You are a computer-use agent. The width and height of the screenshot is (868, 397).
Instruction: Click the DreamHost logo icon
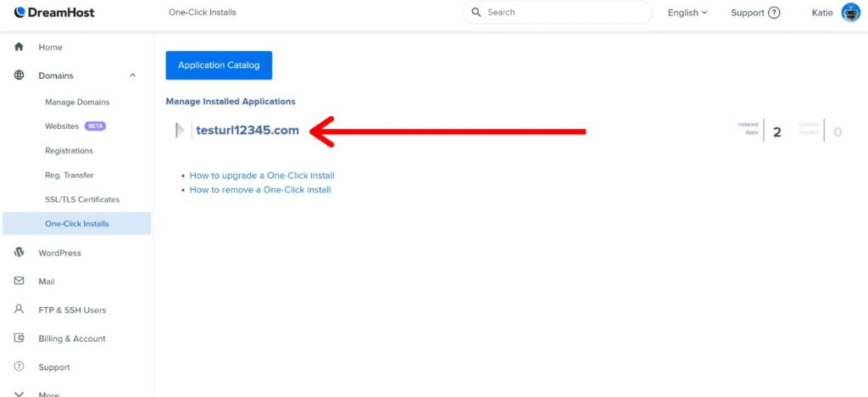pos(19,13)
